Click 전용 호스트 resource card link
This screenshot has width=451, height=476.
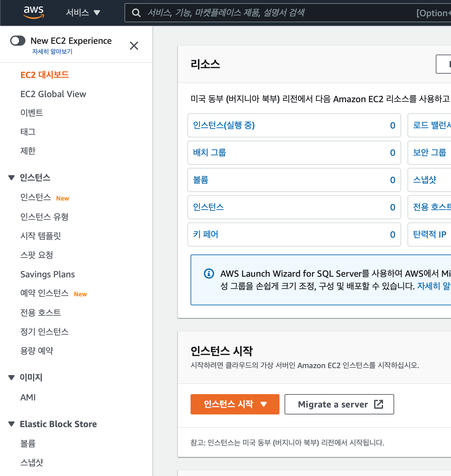click(x=432, y=207)
